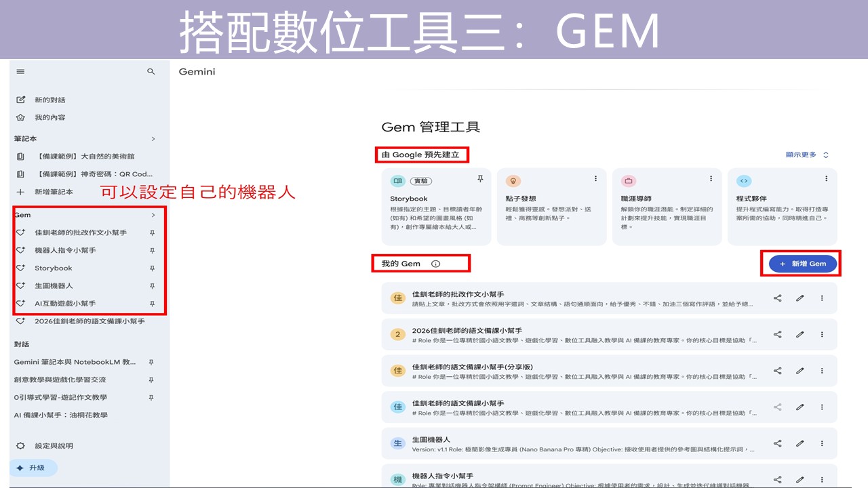Viewport: 868px width, 488px height.
Task: Edit Gem 2026佳釧老師的語文備課小幫手
Action: pyautogui.click(x=800, y=334)
